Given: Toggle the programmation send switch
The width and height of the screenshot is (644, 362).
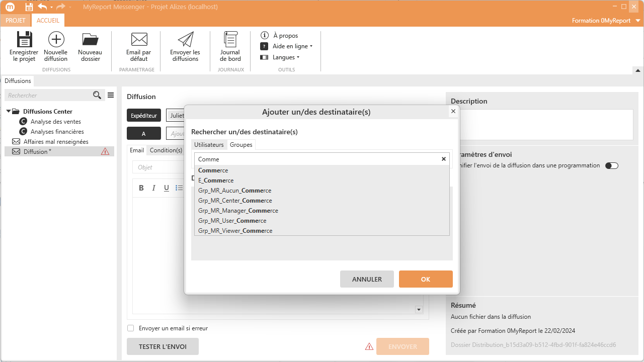Looking at the screenshot, I should [x=611, y=165].
